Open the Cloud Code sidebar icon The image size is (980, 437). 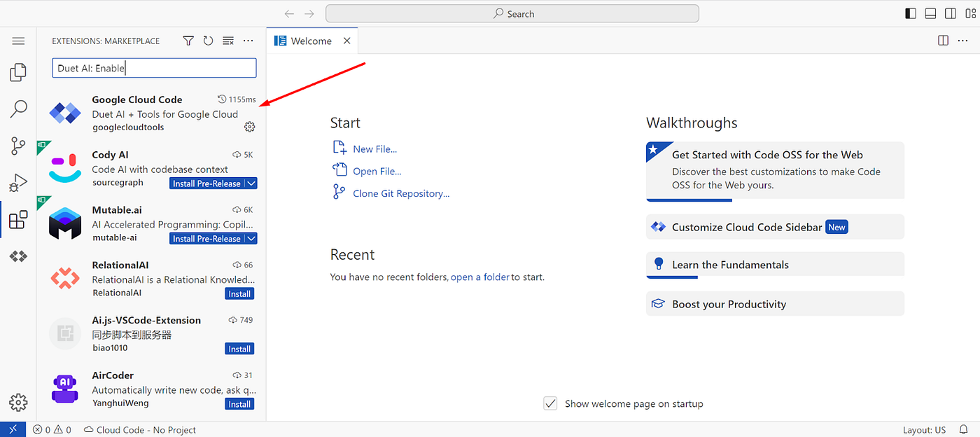[18, 257]
